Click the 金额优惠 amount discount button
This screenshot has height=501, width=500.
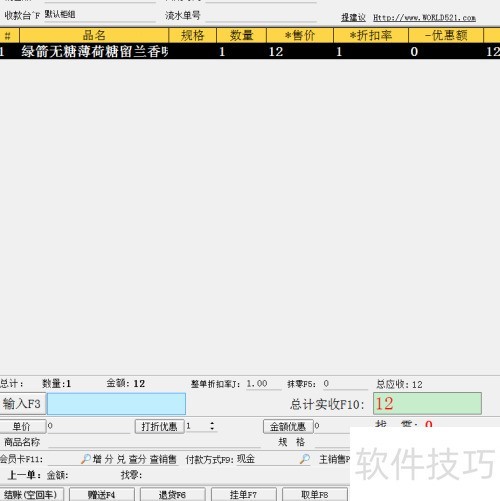pyautogui.click(x=288, y=426)
